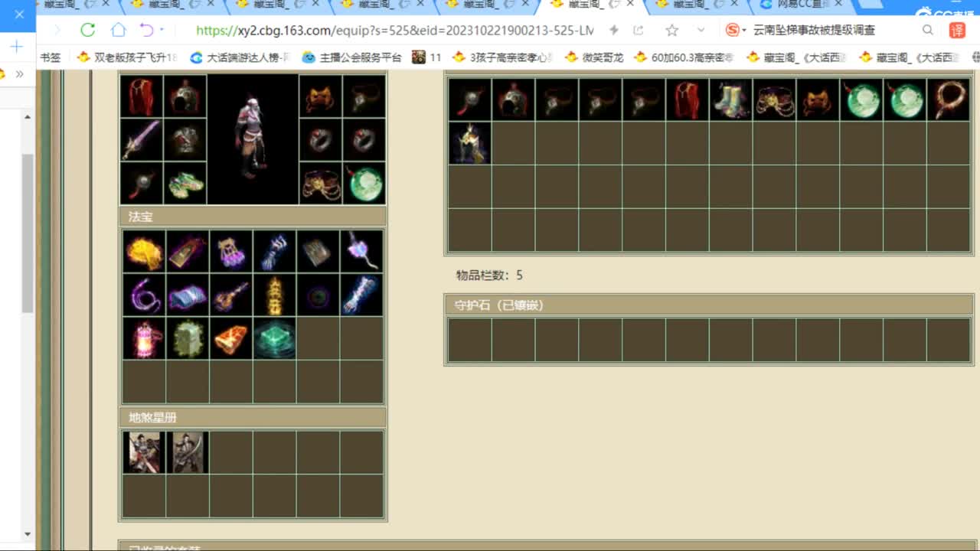The image size is (980, 551).
Task: Click the yellow-green seal block treasure
Action: click(188, 338)
